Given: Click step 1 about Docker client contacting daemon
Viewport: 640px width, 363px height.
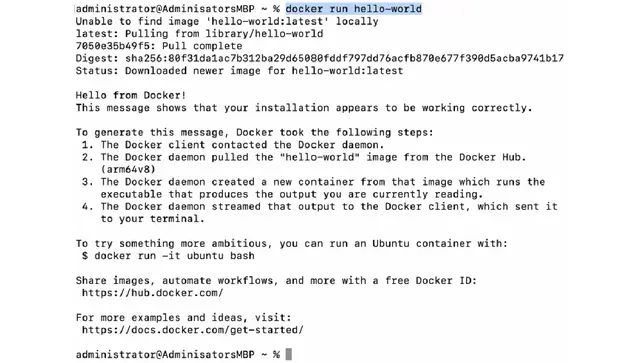Looking at the screenshot, I should coord(233,145).
